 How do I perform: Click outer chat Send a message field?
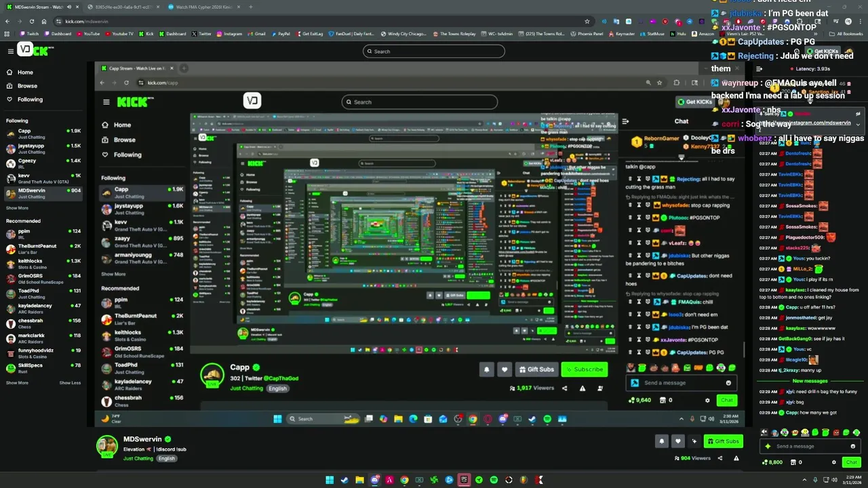tap(811, 446)
